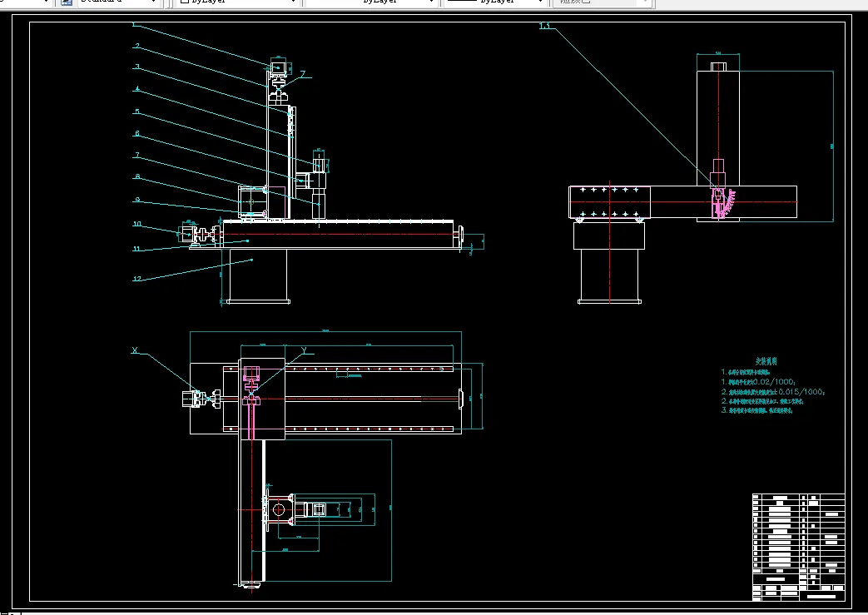Click the base pedestal in the front view
Viewport: 868px width, 615px height.
pos(256,276)
